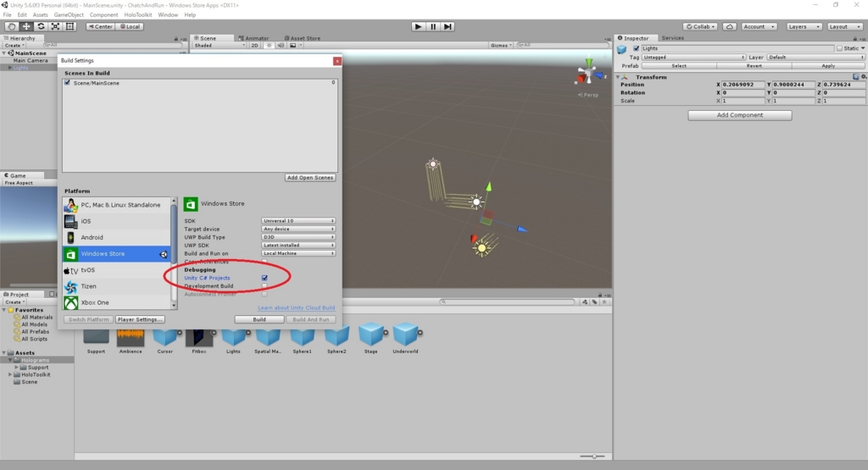Screen dimensions: 868x470
Task: Toggle Center pivot mode
Action: [x=100, y=26]
